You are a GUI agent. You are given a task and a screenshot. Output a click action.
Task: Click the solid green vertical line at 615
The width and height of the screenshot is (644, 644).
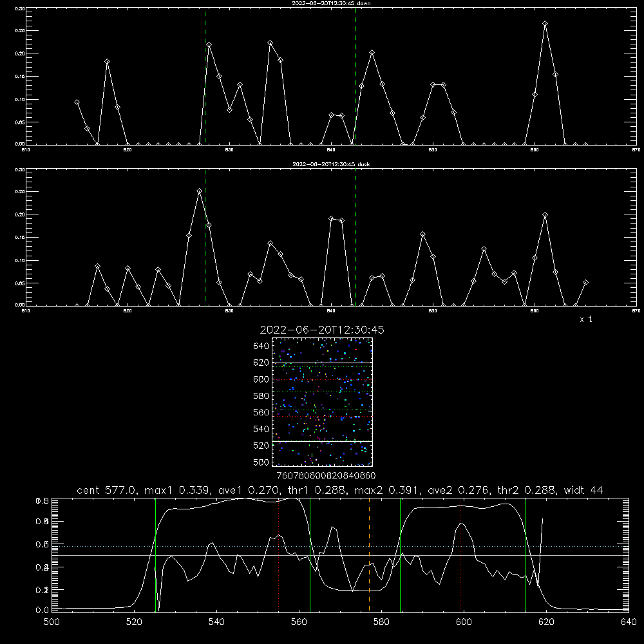tap(526, 554)
